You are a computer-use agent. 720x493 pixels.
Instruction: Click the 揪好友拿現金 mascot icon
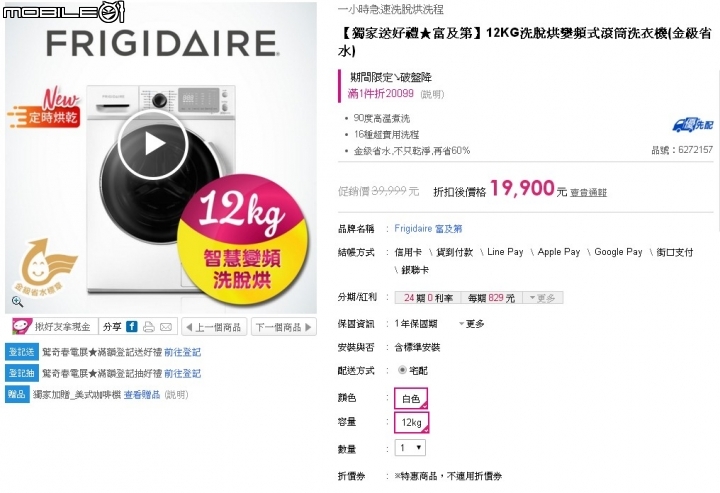(x=21, y=326)
